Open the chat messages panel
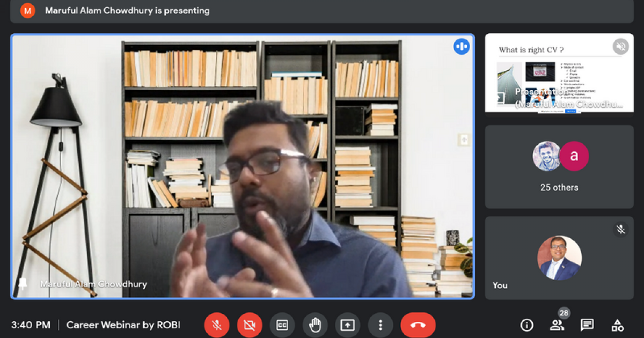644x338 pixels. (x=587, y=325)
